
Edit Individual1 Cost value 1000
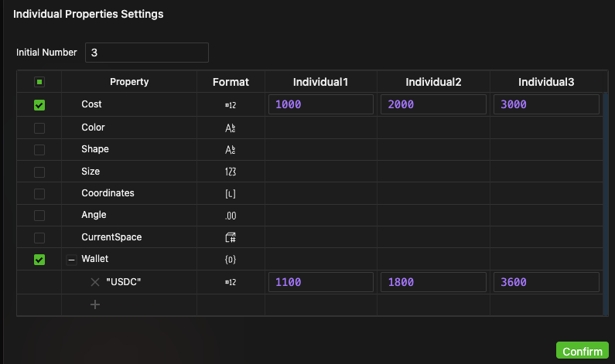click(321, 104)
